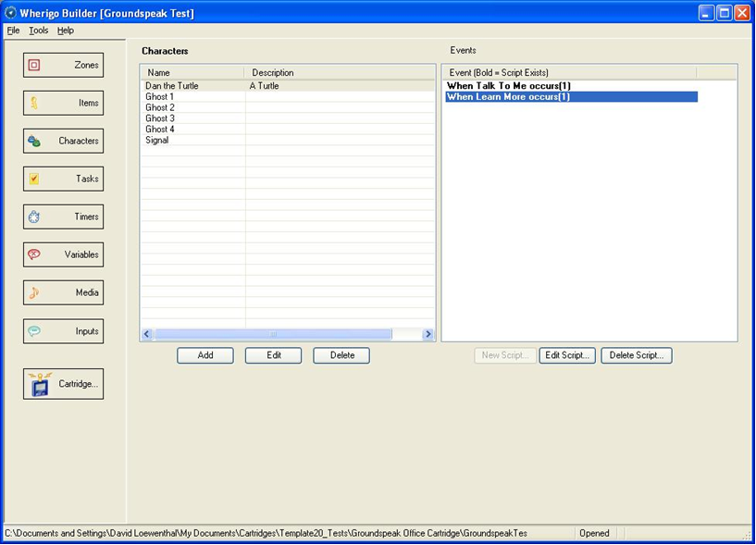Click the characters list right scroll arrow
This screenshot has width=756, height=545.
428,334
